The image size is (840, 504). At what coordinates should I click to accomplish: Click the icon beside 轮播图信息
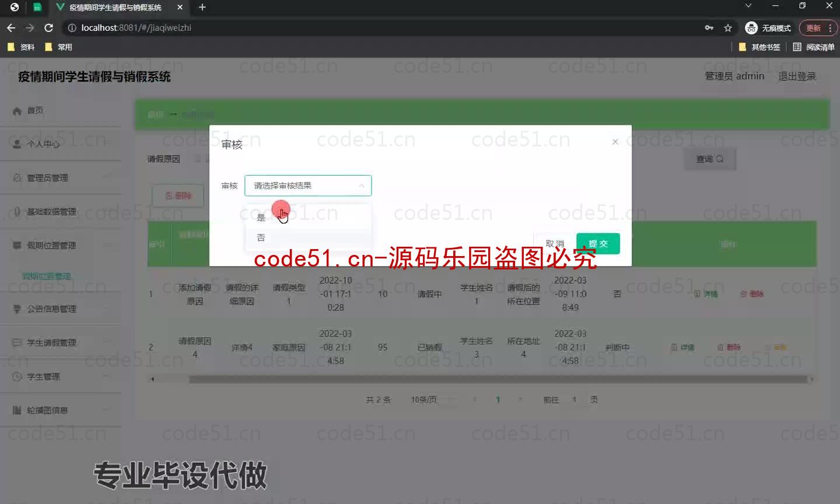[x=17, y=411]
